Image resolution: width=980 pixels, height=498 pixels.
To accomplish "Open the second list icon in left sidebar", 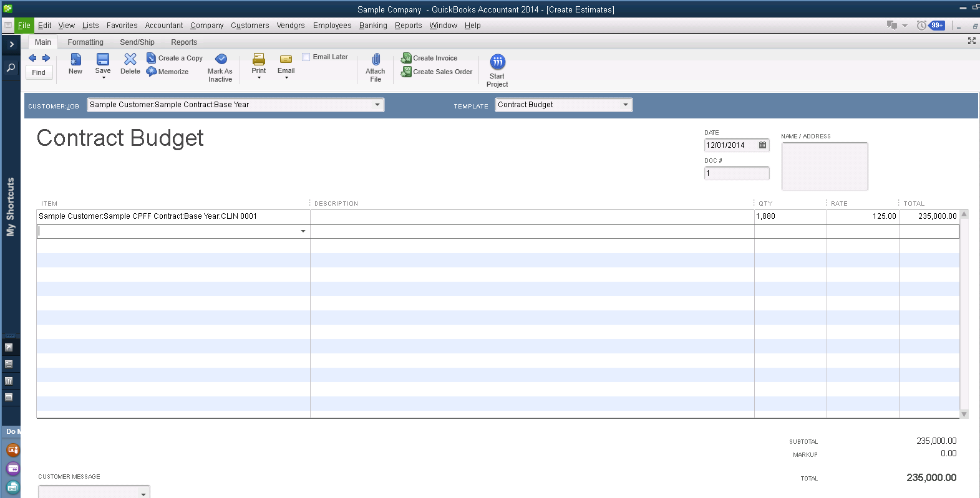I will coord(9,364).
